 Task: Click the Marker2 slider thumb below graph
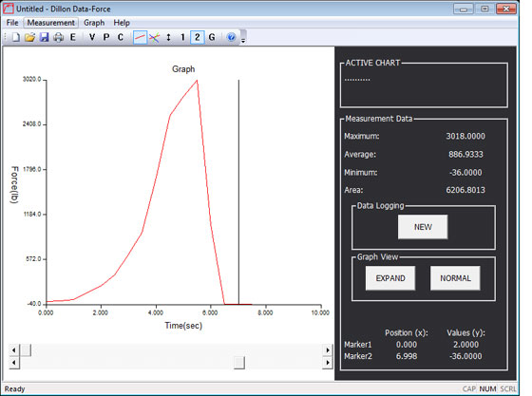pyautogui.click(x=239, y=363)
